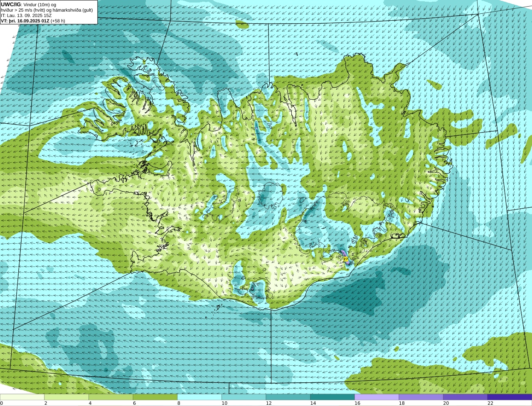Viewport: 532px width, 406px height.
Task: Select the 16–18 m/s lavender legend swatch
Action: click(377, 397)
